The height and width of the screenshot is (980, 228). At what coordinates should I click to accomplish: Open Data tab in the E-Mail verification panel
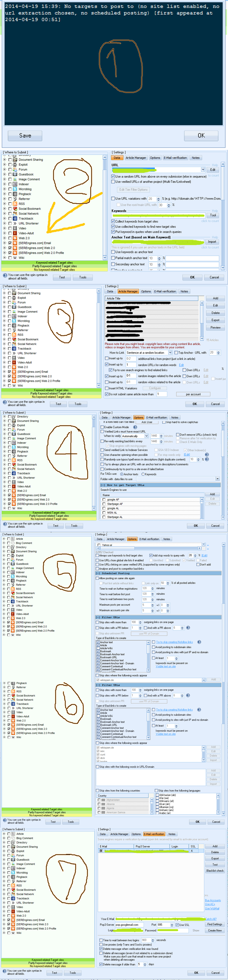pos(103,834)
